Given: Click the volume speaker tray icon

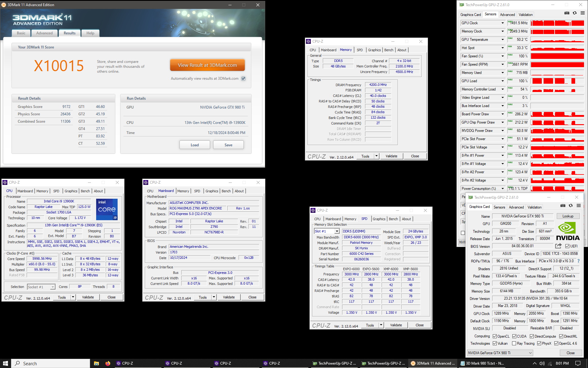Looking at the screenshot, I should click(x=542, y=363).
